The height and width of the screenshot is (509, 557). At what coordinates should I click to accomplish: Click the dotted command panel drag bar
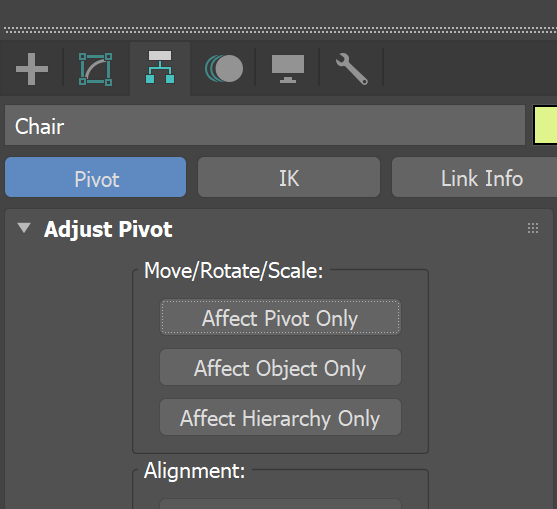pos(280,30)
